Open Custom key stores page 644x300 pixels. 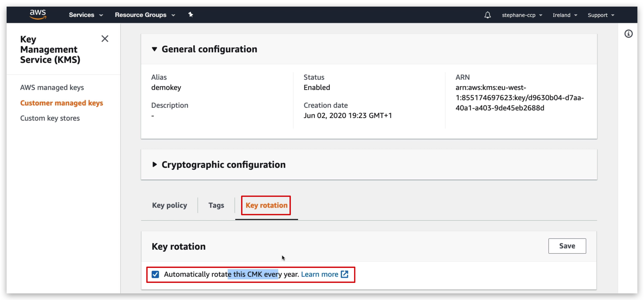50,118
